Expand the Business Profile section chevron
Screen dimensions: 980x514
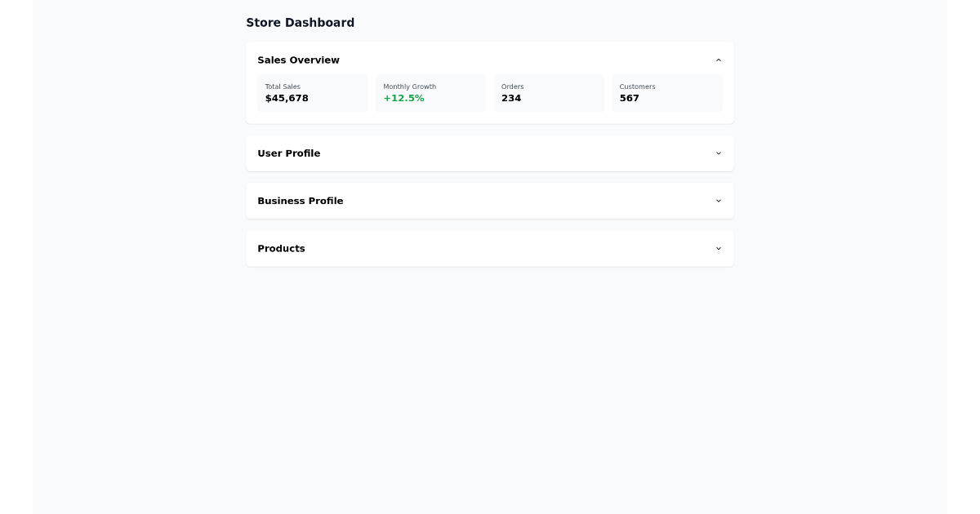coord(718,201)
